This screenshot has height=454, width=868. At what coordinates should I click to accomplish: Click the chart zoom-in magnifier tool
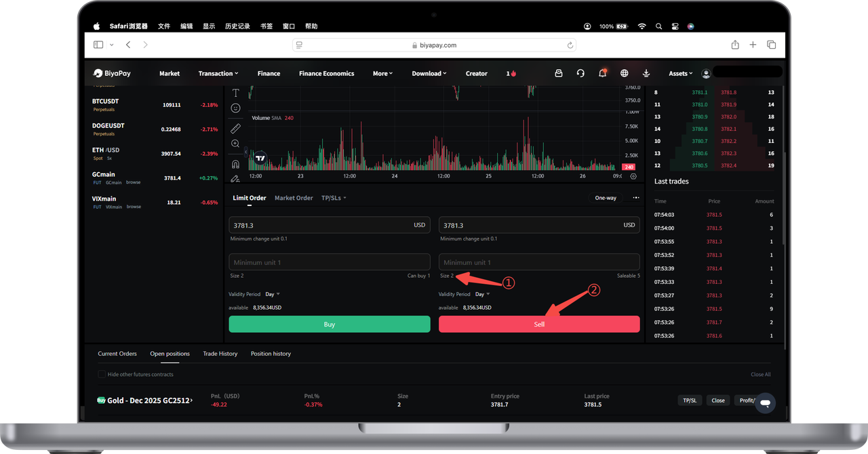pos(235,144)
